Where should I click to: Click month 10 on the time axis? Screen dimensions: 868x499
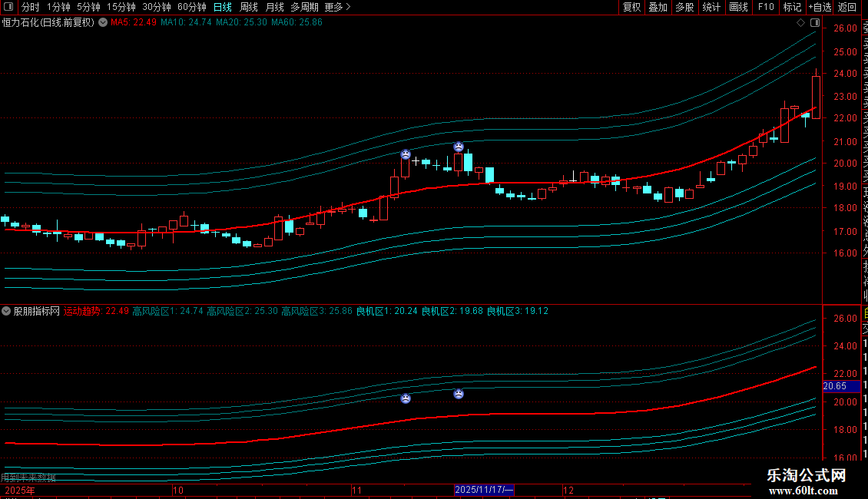tap(177, 490)
